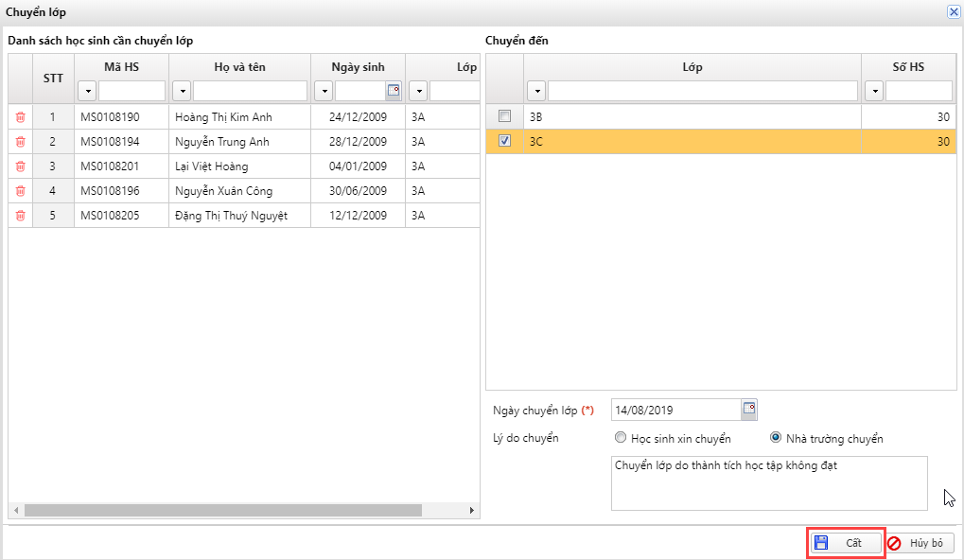Click trash icon for Nguyễn Trung Anh
Image resolution: width=964 pixels, height=560 pixels.
point(20,142)
